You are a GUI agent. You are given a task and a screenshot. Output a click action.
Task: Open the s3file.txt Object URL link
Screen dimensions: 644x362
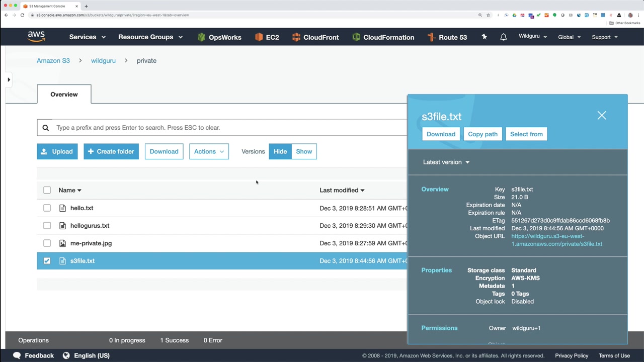point(556,240)
